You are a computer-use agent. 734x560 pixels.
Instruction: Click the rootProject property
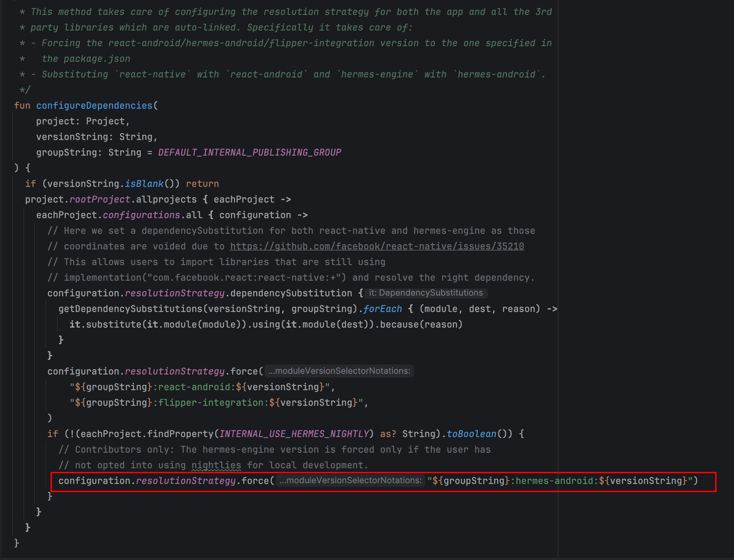click(x=100, y=199)
